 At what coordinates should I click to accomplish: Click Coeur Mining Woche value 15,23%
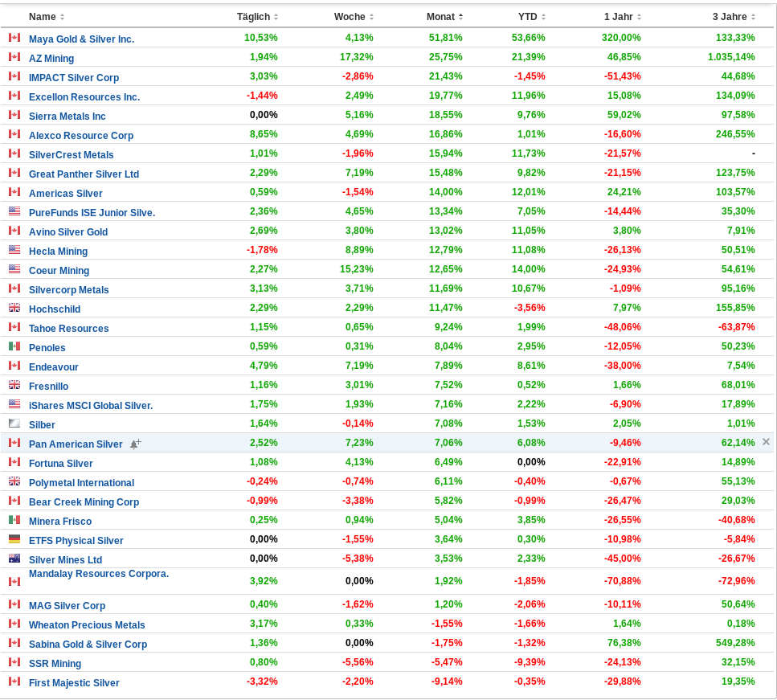[x=356, y=269]
